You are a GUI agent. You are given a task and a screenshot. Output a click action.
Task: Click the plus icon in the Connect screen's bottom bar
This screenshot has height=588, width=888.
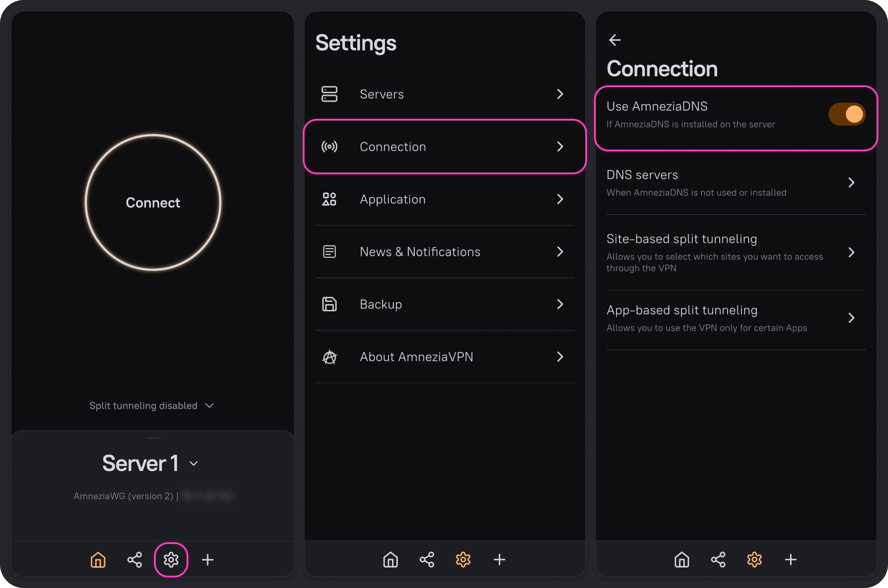(208, 560)
